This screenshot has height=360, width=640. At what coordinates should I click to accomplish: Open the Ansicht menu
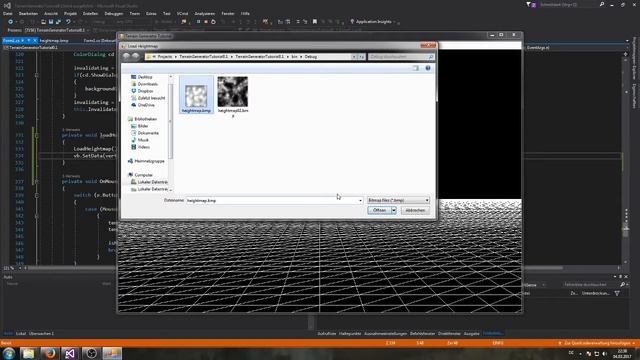click(51, 13)
